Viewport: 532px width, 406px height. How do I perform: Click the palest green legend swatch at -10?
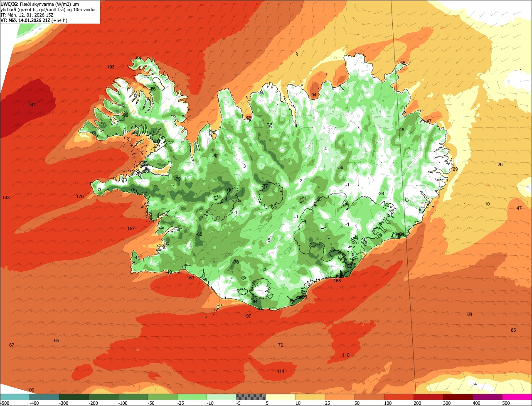point(222,397)
